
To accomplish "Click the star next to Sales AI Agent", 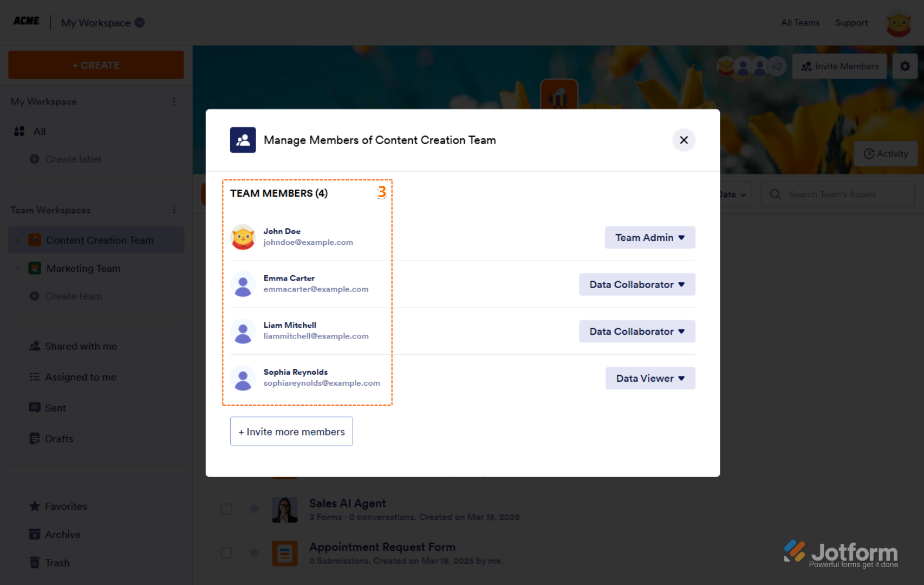I will (x=253, y=509).
